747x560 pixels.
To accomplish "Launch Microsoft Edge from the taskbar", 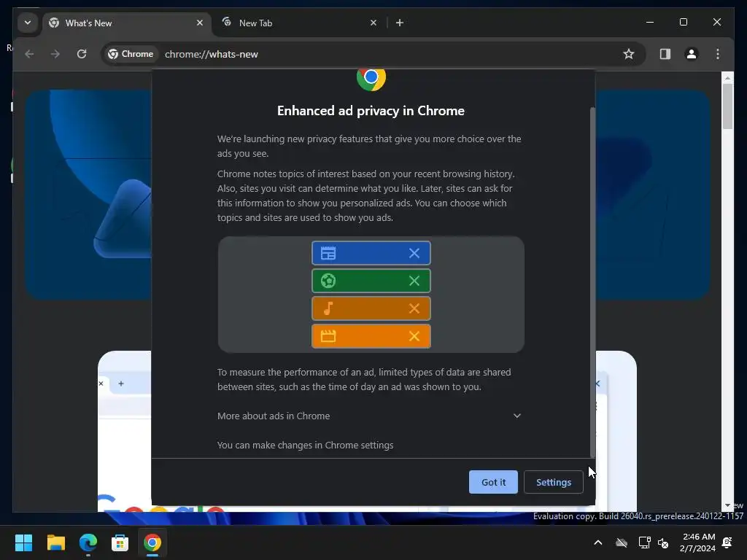I will [88, 542].
